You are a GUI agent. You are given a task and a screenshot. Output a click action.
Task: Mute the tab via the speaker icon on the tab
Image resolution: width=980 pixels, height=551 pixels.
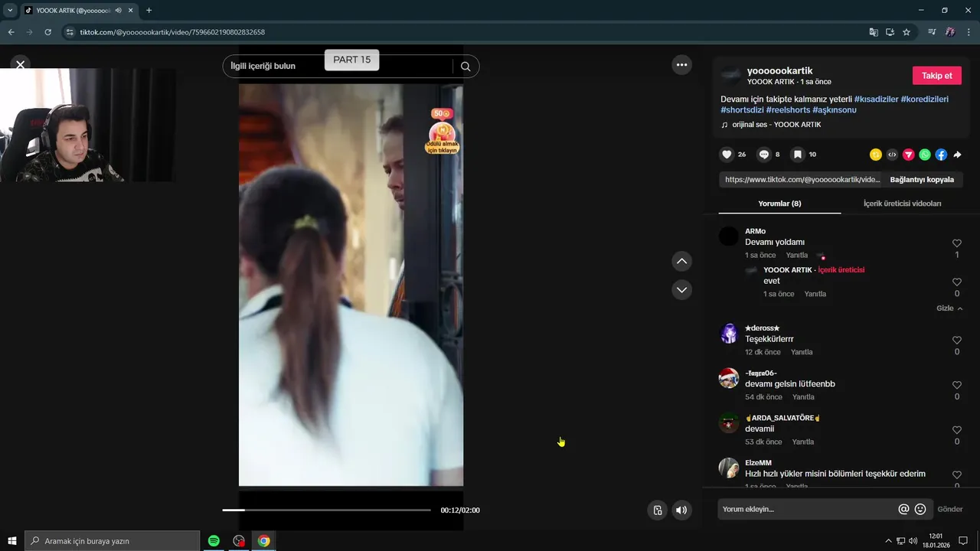click(118, 11)
